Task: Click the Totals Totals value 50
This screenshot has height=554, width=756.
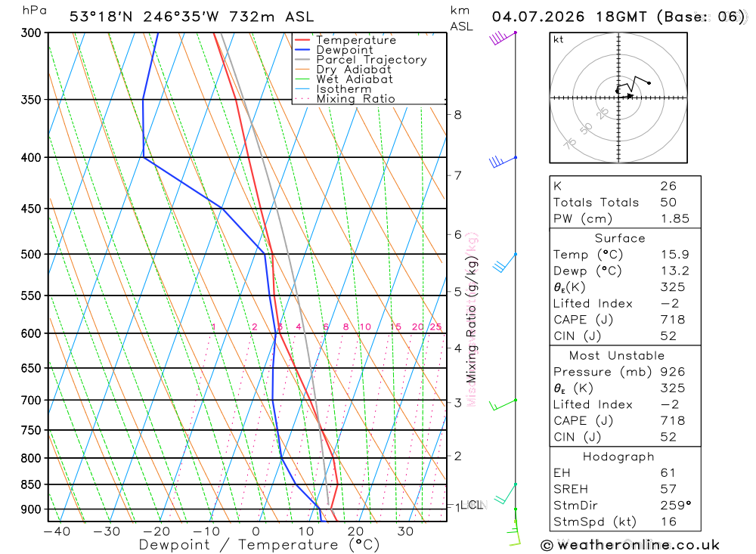Action: click(668, 203)
